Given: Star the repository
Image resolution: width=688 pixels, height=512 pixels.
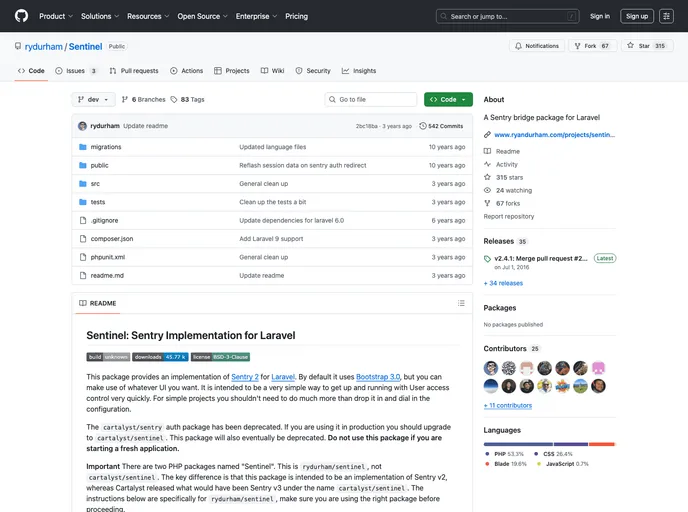Looking at the screenshot, I should [647, 46].
